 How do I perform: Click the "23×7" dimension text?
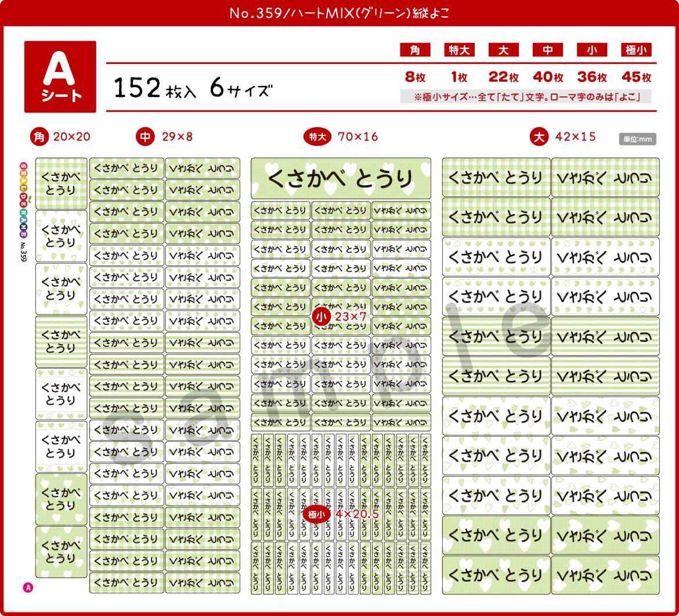pyautogui.click(x=351, y=316)
